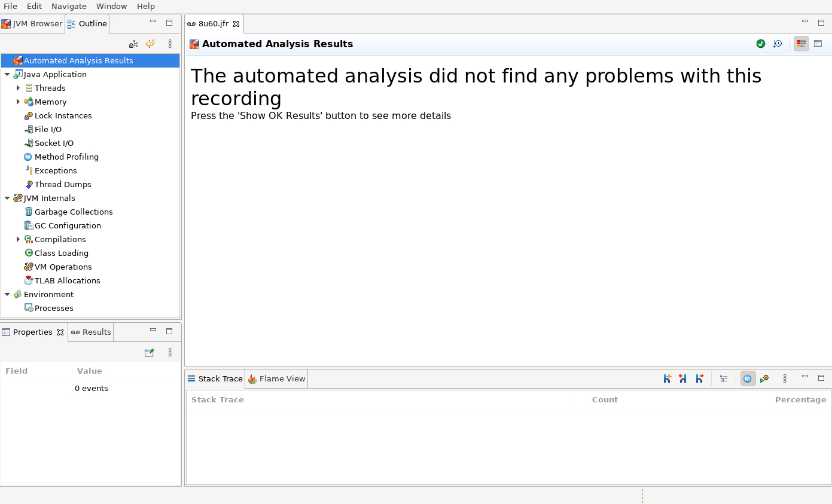Open the Garbage Collections page
The image size is (832, 504).
(x=73, y=212)
